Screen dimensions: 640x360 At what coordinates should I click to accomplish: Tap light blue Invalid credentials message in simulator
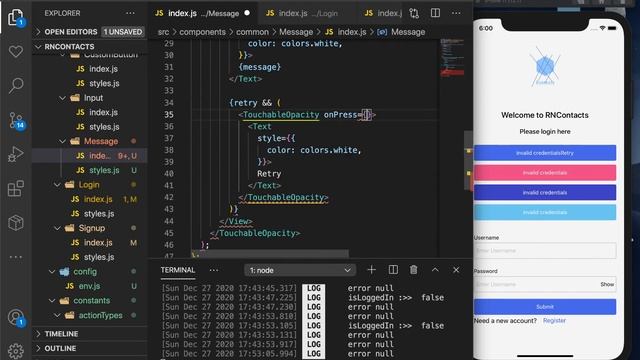[545, 212]
